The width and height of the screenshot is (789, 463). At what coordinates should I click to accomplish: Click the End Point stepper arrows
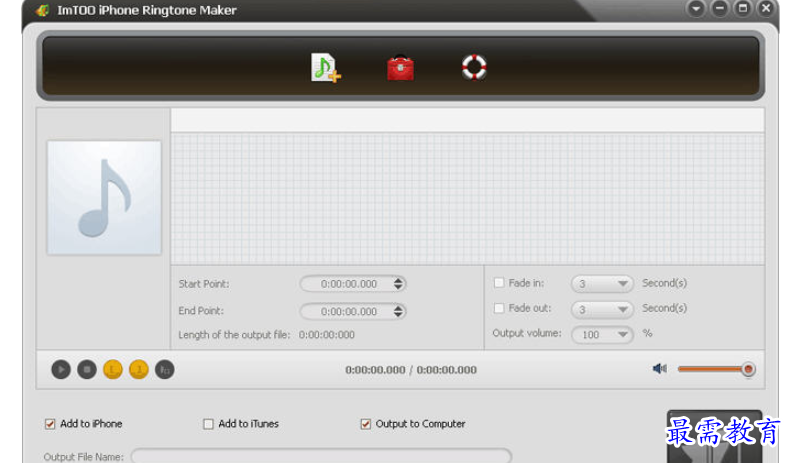[x=398, y=312]
